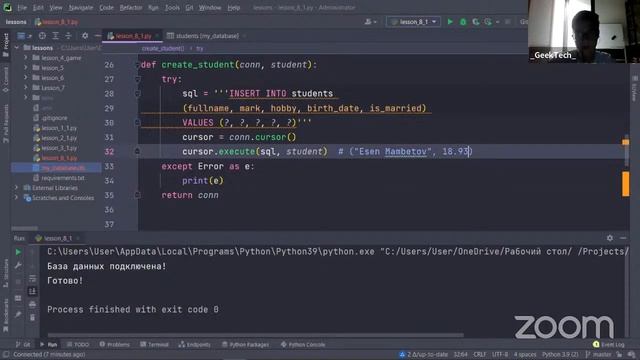Minimize the Run panel with the dash icon
The height and width of the screenshot is (360, 640).
pyautogui.click(x=623, y=238)
